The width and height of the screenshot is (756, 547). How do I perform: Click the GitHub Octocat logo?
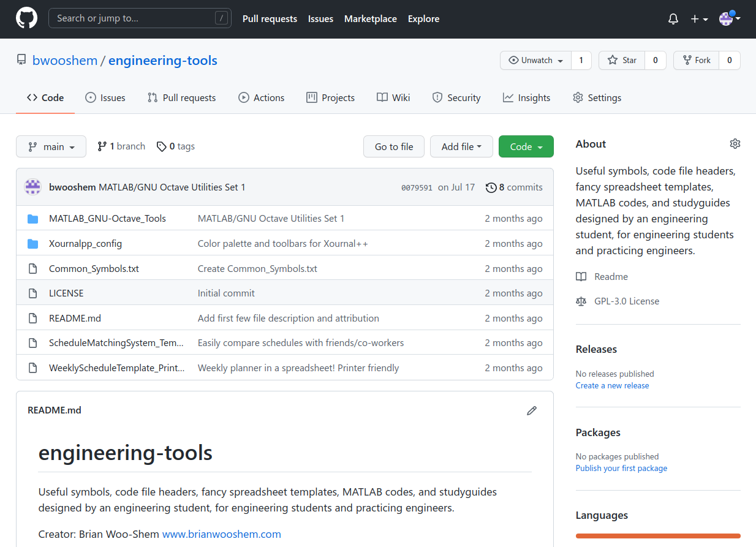26,18
